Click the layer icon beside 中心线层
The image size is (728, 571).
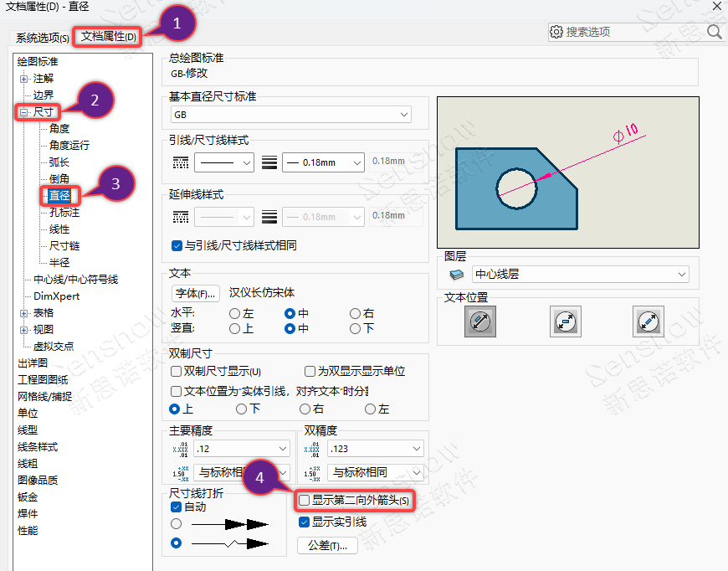[x=456, y=274]
